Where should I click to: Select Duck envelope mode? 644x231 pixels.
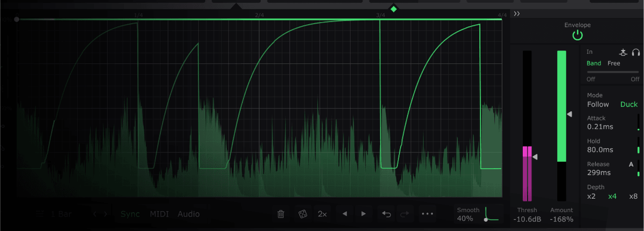(x=629, y=105)
